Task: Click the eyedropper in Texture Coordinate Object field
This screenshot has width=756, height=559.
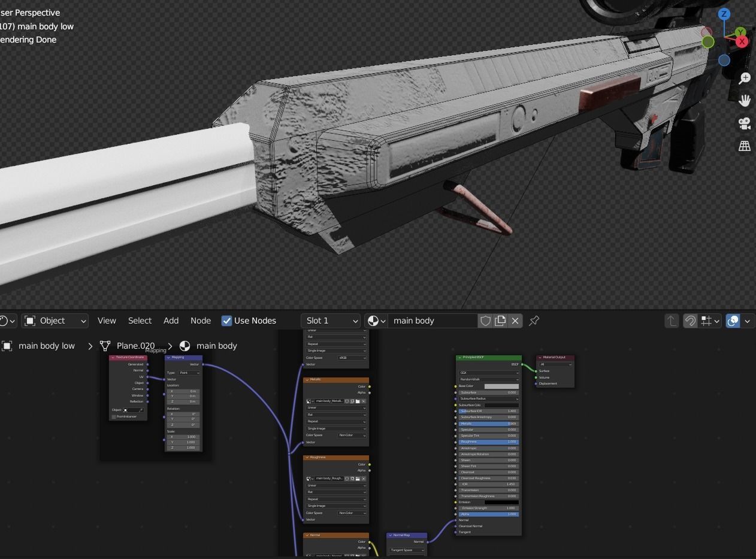Action: pyautogui.click(x=141, y=410)
